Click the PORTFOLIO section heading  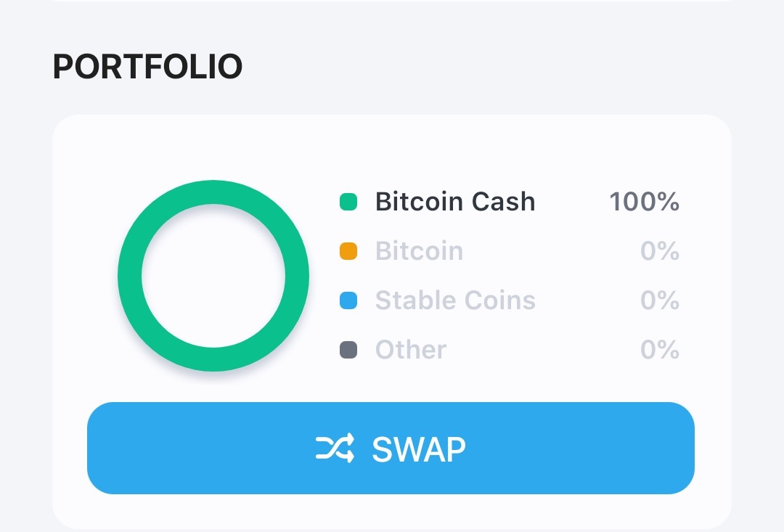click(147, 67)
